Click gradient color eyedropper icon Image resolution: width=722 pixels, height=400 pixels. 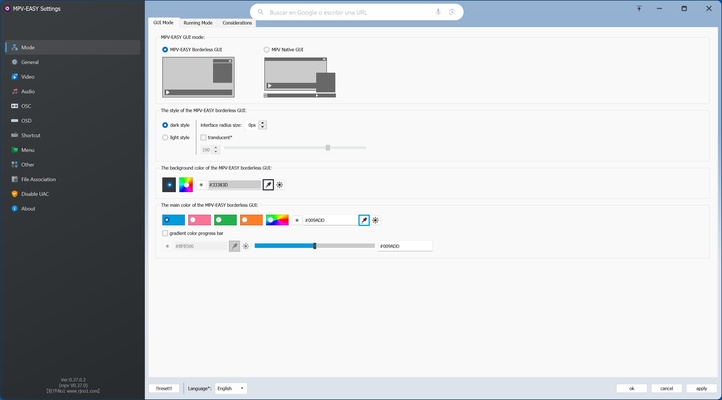click(x=234, y=246)
